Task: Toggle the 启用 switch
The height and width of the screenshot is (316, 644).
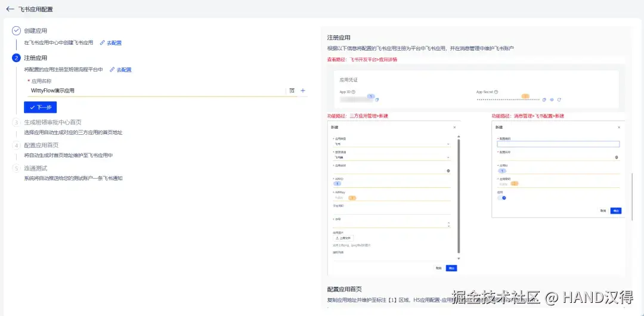Action: pos(502,198)
